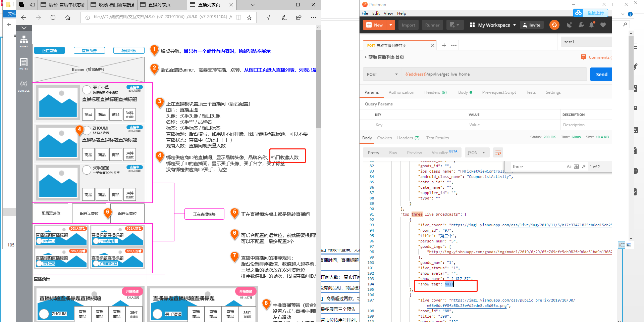644x322 pixels.
Task: Switch to request Headers (9) tab
Action: pos(435,92)
